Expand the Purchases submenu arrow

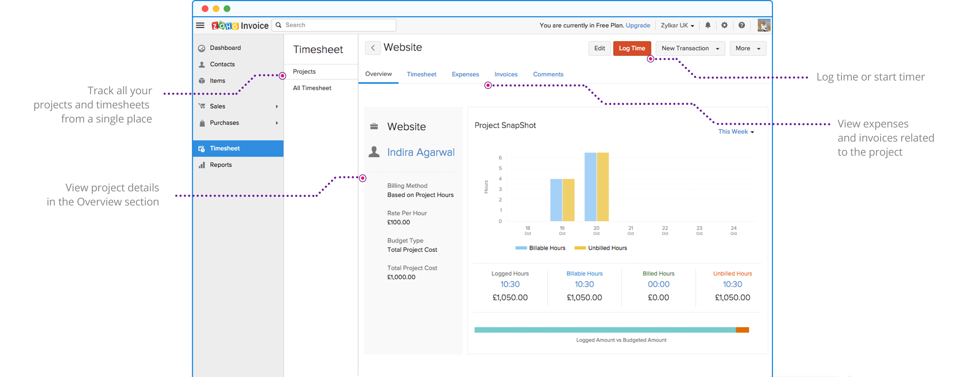click(x=277, y=123)
